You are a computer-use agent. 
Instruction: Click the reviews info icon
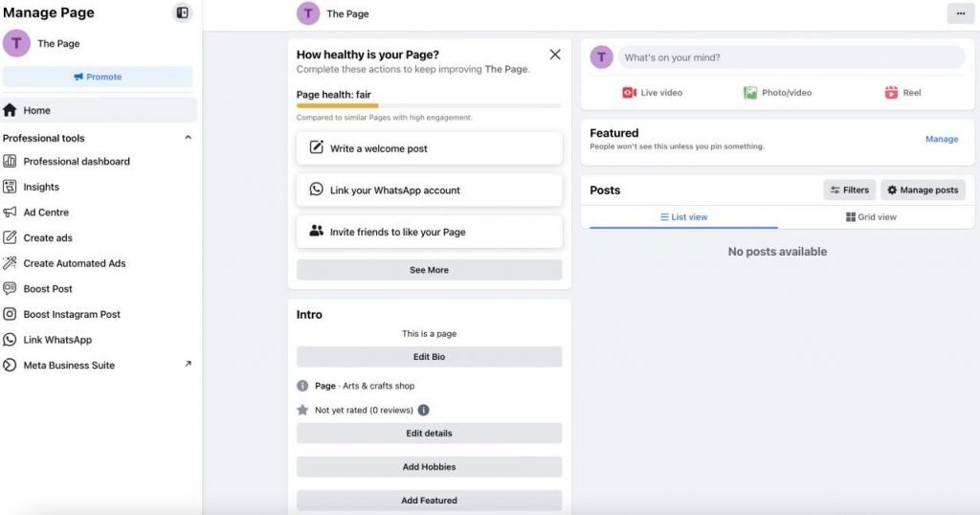(423, 410)
